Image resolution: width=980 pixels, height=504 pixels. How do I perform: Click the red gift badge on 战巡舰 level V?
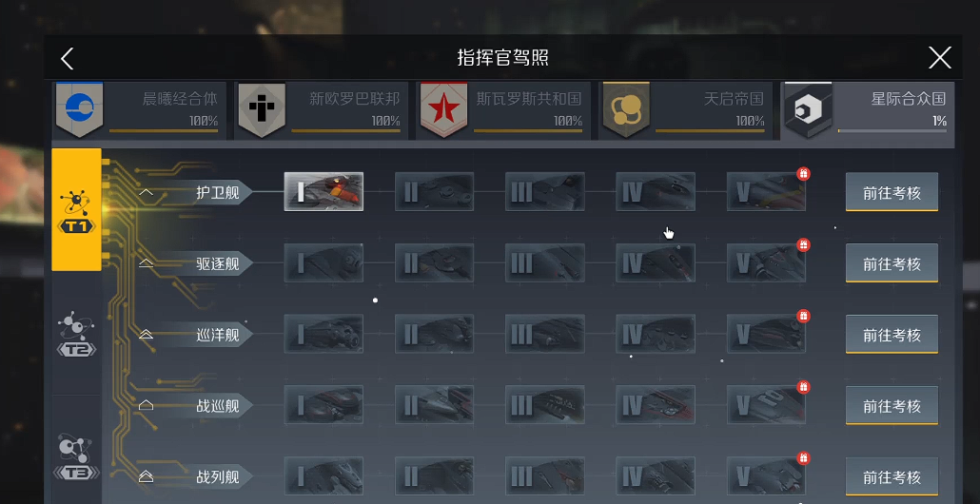coord(804,387)
